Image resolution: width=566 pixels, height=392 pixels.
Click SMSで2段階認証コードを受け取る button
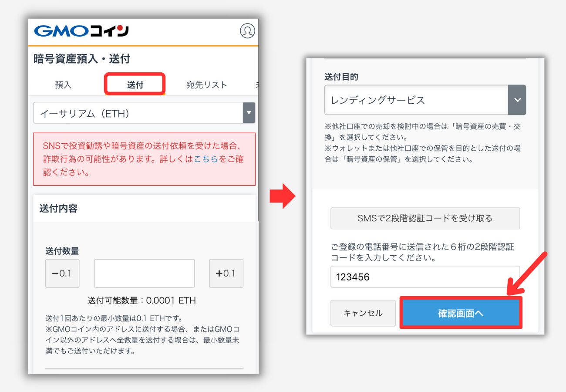pos(425,218)
